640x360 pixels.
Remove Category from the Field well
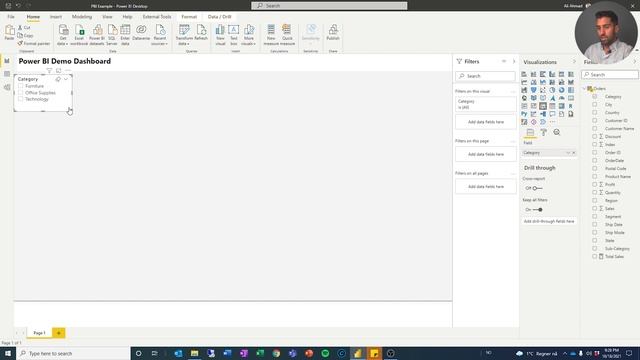pyautogui.click(x=573, y=153)
